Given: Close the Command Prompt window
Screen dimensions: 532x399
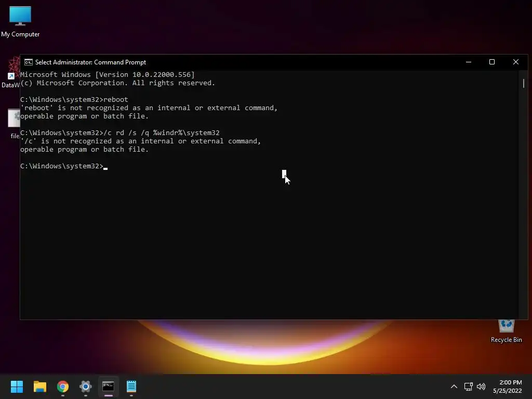Looking at the screenshot, I should pyautogui.click(x=516, y=62).
